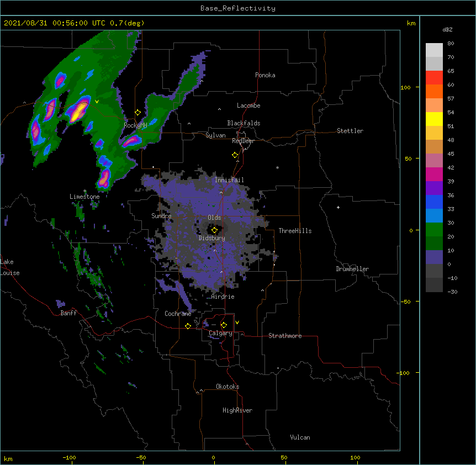
Task: Select the 54 dBZ yellow legend swatch
Action: 434,119
